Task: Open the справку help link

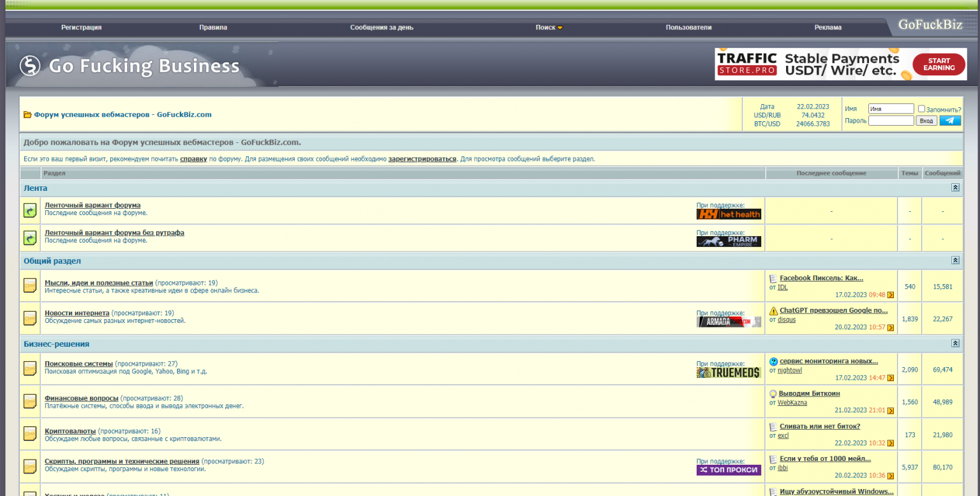Action: (x=193, y=159)
